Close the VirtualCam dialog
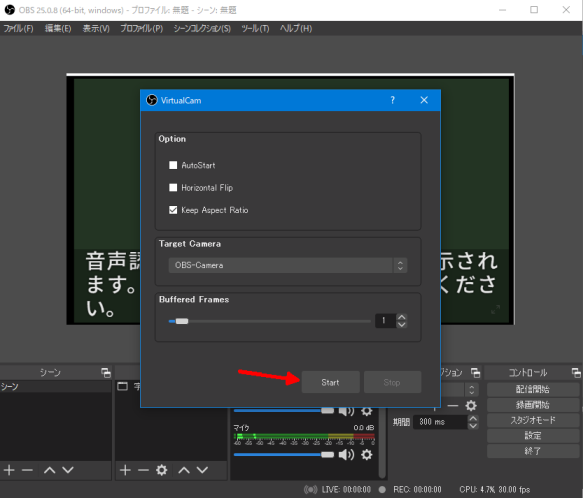 coord(424,100)
